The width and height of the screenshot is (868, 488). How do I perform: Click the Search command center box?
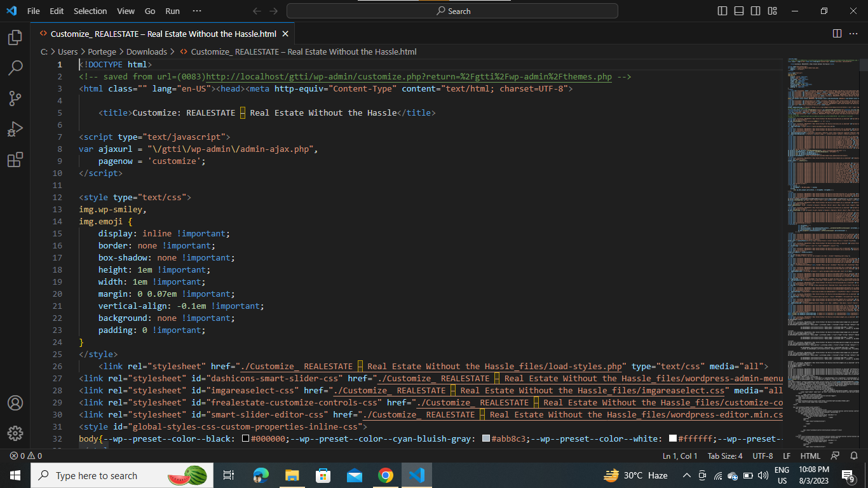point(452,11)
